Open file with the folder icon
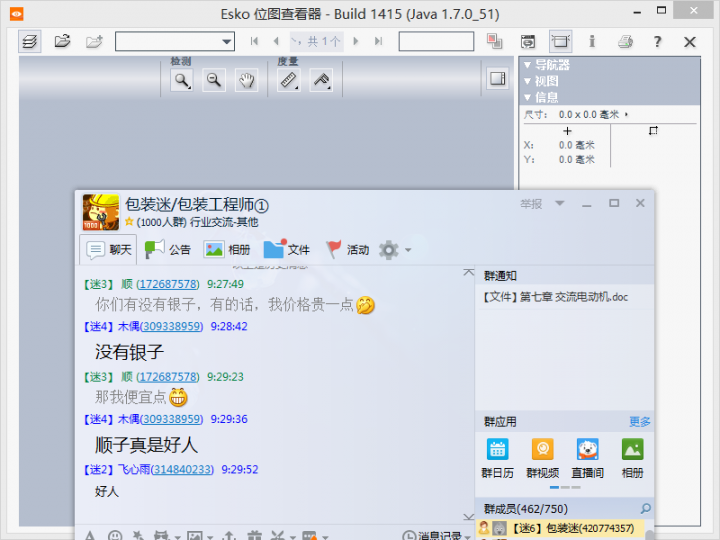The height and width of the screenshot is (540, 720). [62, 41]
